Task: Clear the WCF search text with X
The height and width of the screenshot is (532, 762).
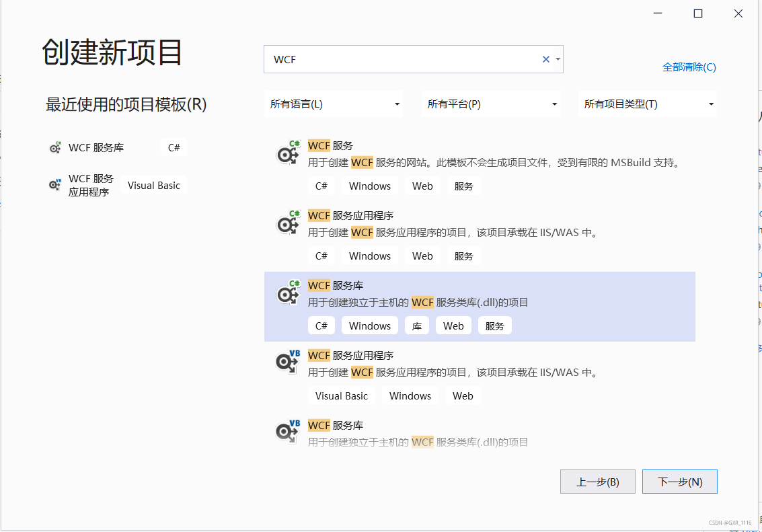Action: [545, 59]
